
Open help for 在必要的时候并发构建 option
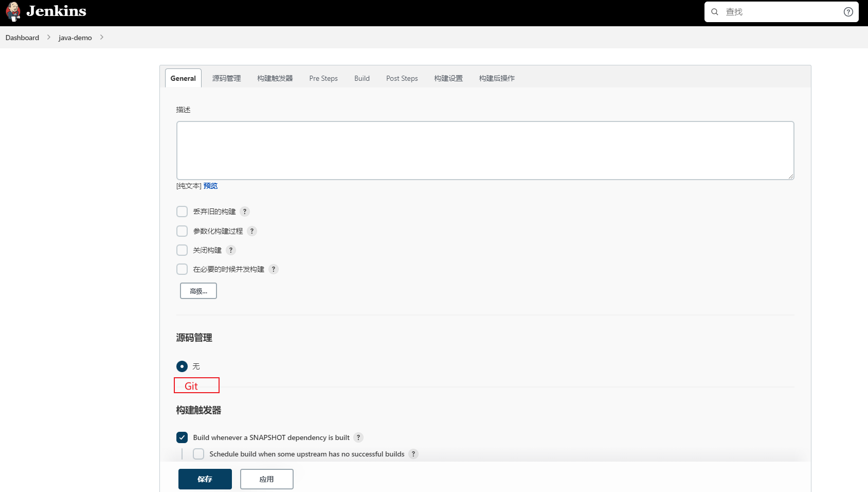pyautogui.click(x=274, y=269)
